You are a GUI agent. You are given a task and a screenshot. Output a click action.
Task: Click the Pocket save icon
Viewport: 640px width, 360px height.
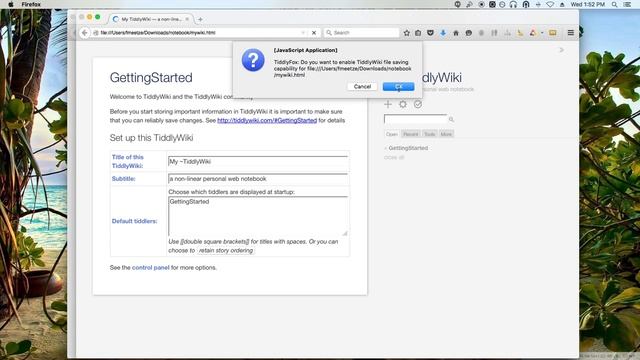coord(430,33)
